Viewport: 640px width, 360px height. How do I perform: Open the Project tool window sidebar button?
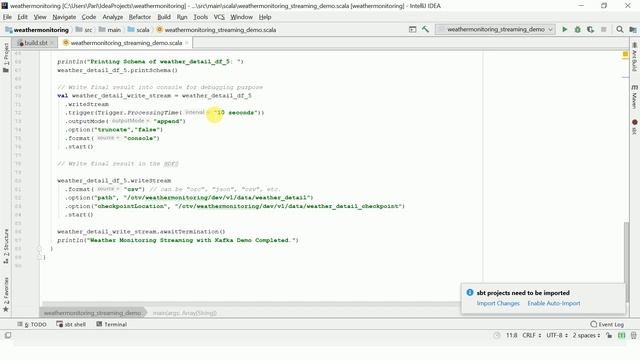6,58
